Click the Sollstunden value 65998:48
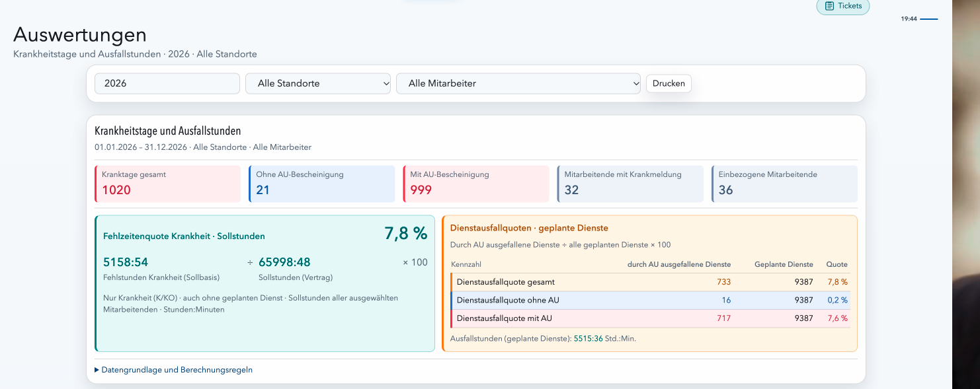The width and height of the screenshot is (980, 389). [x=284, y=262]
